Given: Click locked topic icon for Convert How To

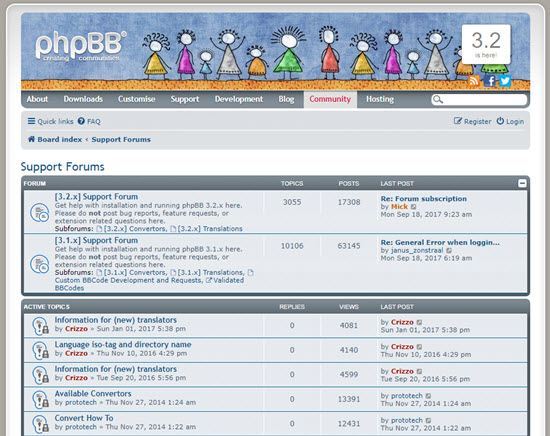Looking at the screenshot, I should pyautogui.click(x=40, y=424).
